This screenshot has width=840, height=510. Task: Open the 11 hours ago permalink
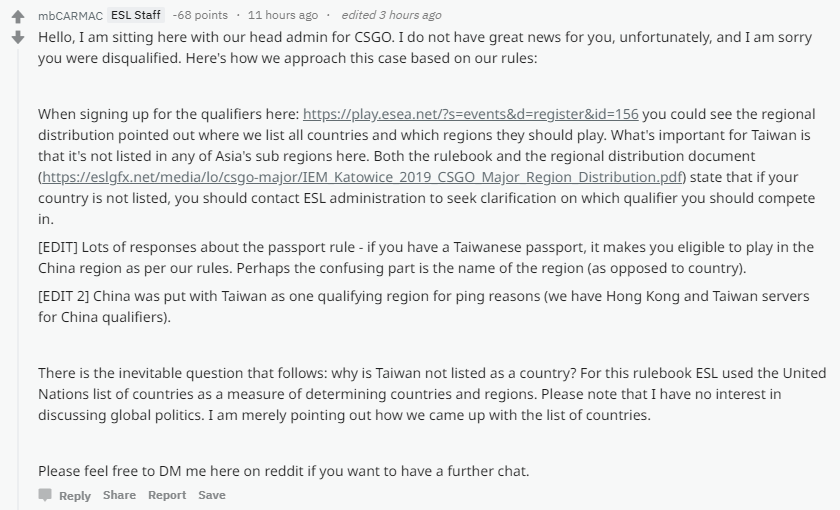[283, 15]
